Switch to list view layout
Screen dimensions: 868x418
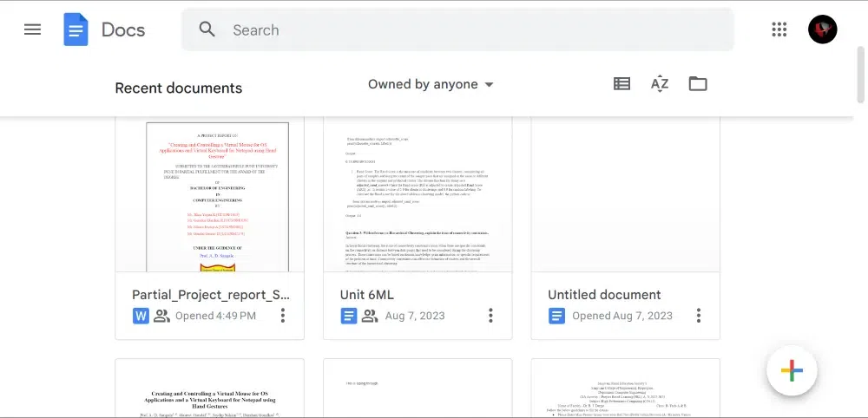pyautogui.click(x=621, y=83)
